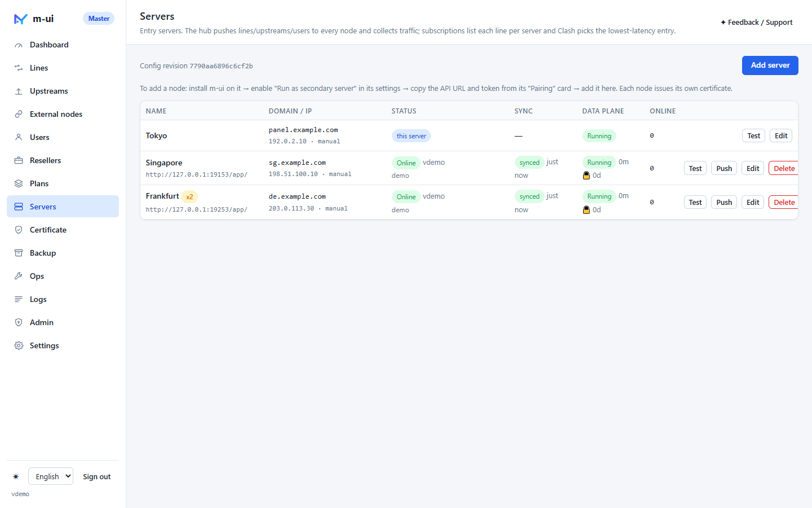Open the Logs page from sidebar
Viewport: 812px width, 508px height.
(x=63, y=299)
